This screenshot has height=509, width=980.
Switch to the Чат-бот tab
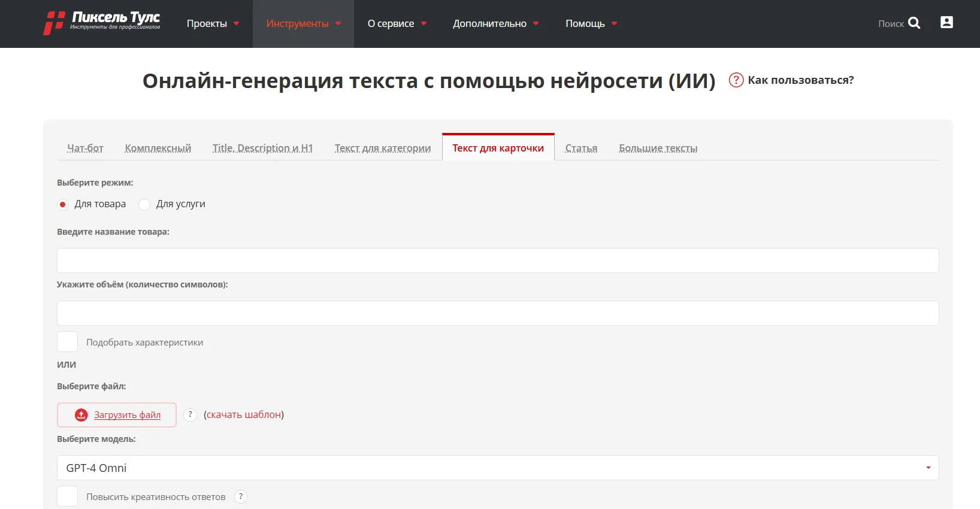pyautogui.click(x=85, y=148)
